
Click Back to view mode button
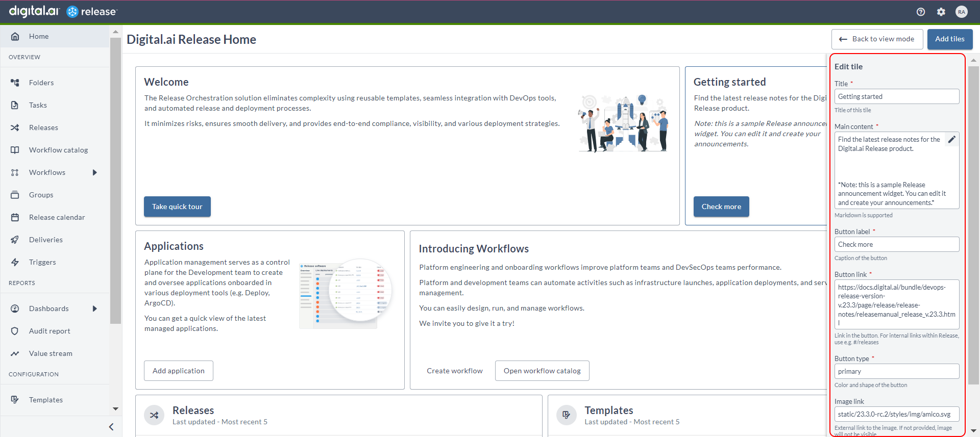pos(877,39)
